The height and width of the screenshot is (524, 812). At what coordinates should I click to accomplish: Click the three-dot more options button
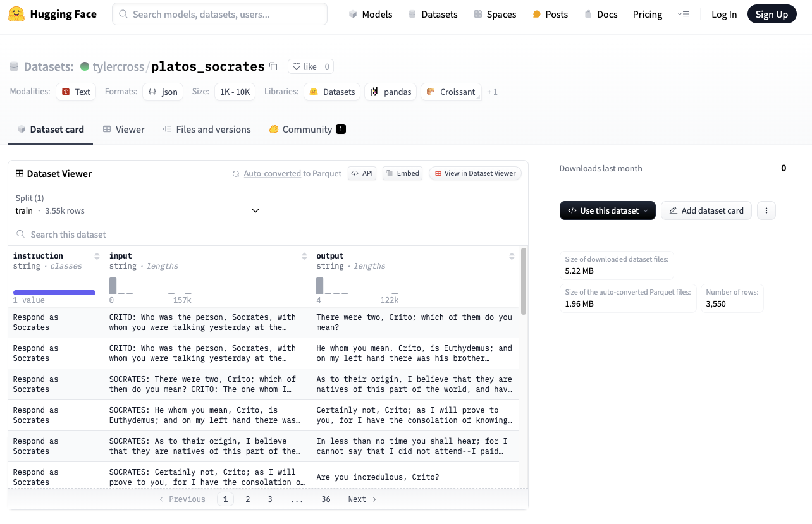(766, 210)
